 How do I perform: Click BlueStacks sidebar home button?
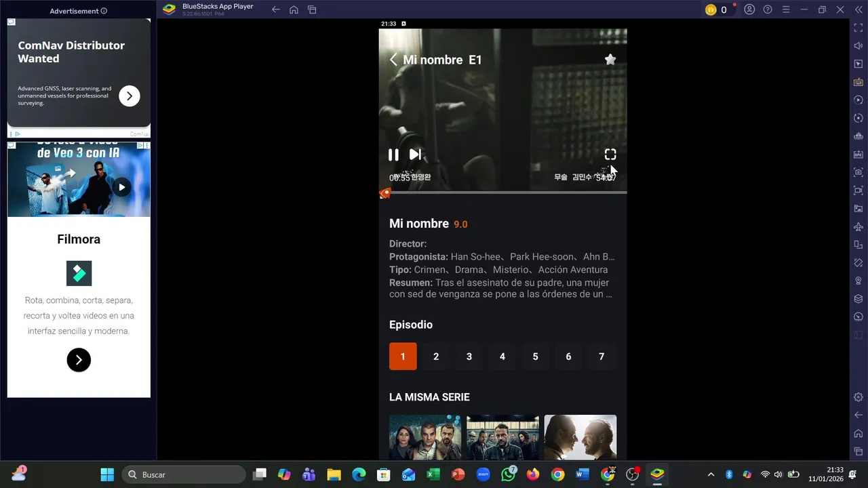tap(859, 433)
